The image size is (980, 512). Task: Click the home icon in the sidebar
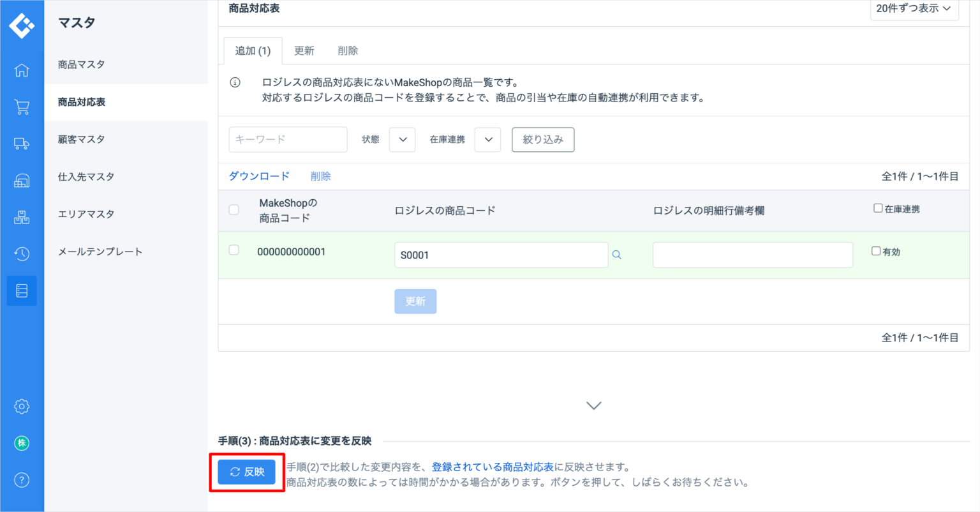(22, 70)
